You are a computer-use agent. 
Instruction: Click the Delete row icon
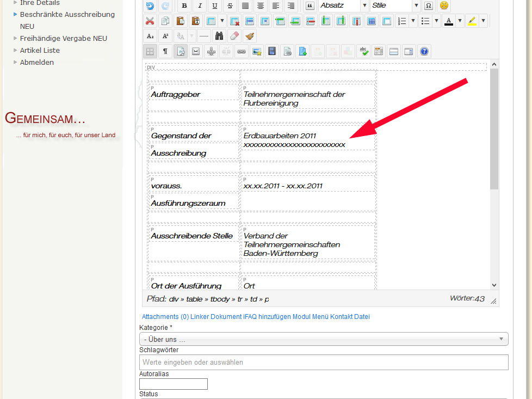pyautogui.click(x=311, y=21)
